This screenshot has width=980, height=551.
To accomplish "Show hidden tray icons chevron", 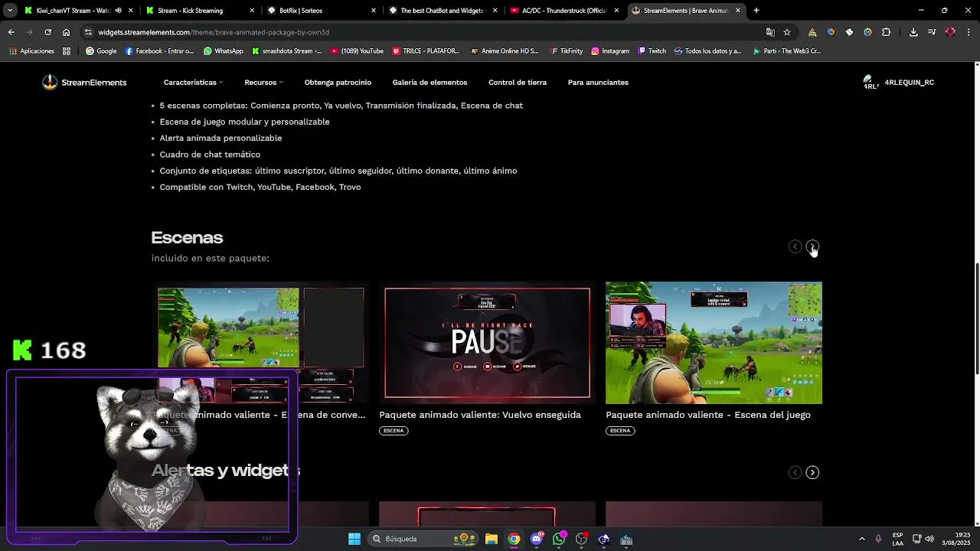I will [x=861, y=539].
